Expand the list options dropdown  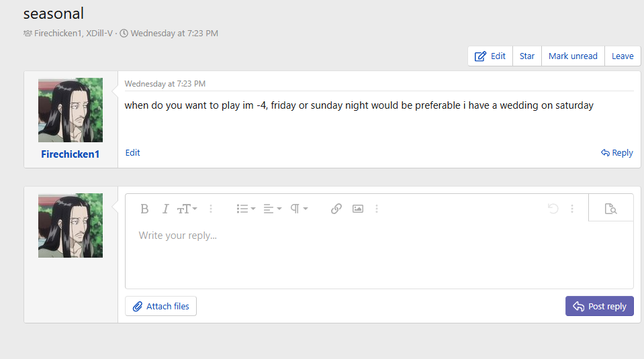[x=246, y=209]
